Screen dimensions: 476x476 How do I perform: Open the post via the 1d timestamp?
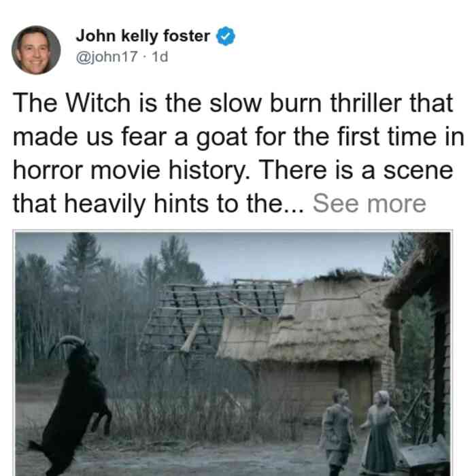(160, 56)
